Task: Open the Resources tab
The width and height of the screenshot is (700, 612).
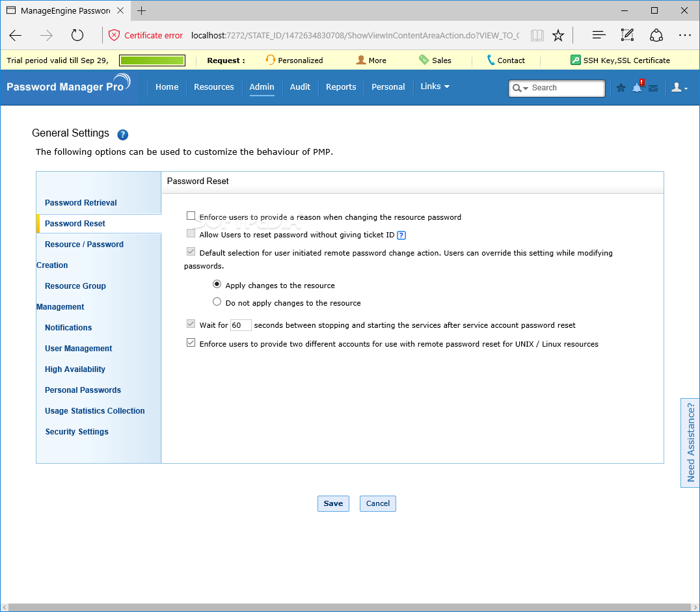Action: pyautogui.click(x=214, y=87)
